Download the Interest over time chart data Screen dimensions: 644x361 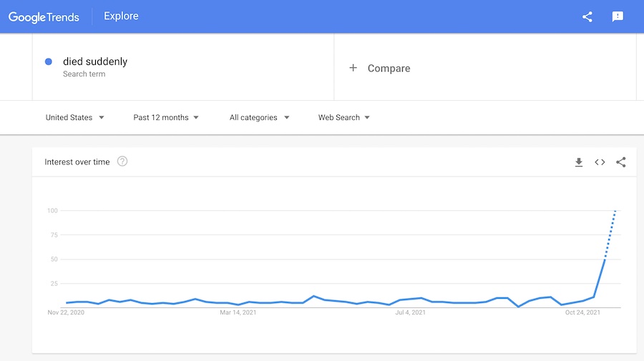tap(579, 162)
